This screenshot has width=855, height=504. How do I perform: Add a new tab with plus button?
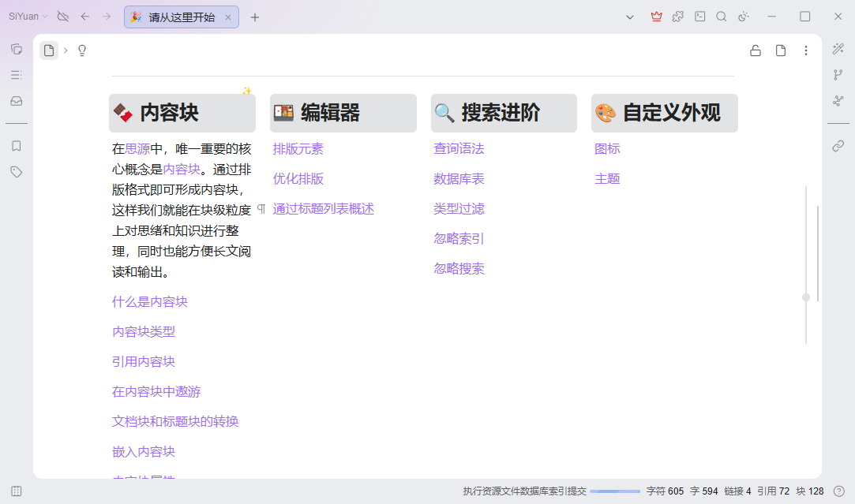click(255, 17)
